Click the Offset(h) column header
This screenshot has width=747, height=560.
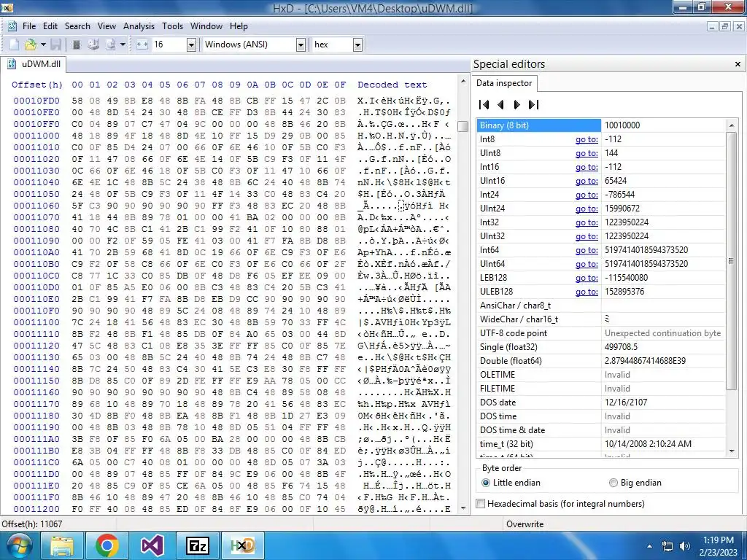pyautogui.click(x=37, y=85)
